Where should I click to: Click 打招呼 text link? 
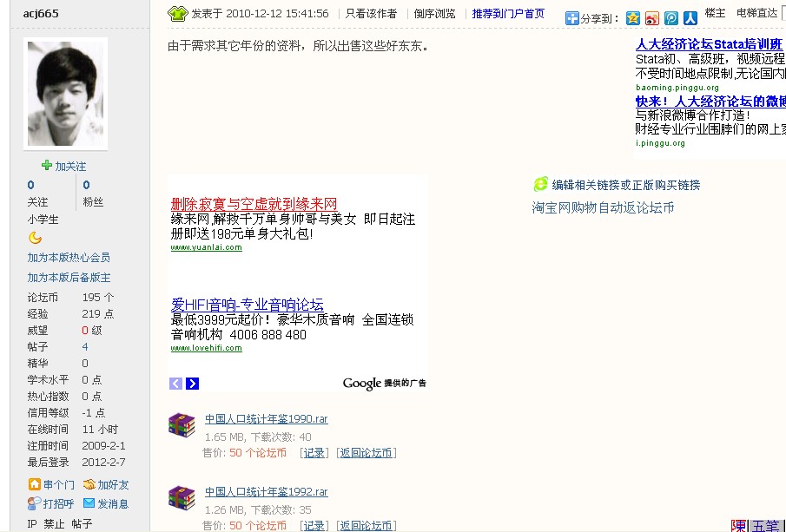[59, 503]
